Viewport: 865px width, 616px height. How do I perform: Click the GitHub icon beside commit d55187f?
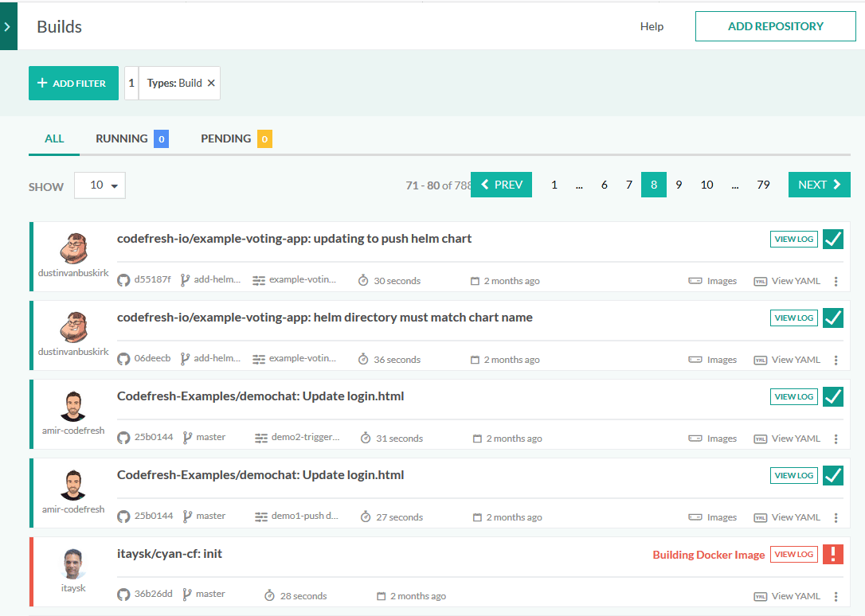click(123, 280)
